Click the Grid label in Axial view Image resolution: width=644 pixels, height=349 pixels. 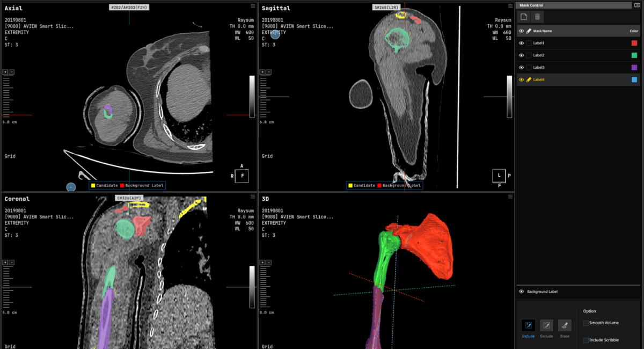pos(10,156)
